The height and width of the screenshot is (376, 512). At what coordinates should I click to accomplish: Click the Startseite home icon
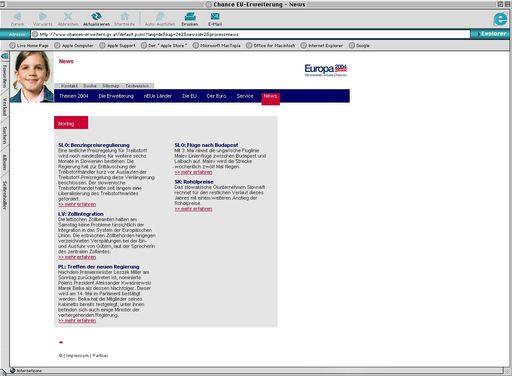tap(125, 16)
